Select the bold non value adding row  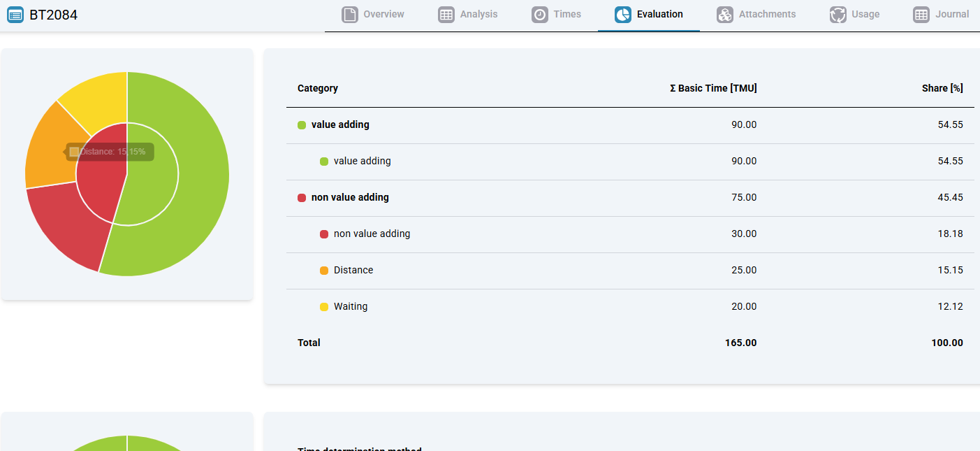tap(350, 197)
